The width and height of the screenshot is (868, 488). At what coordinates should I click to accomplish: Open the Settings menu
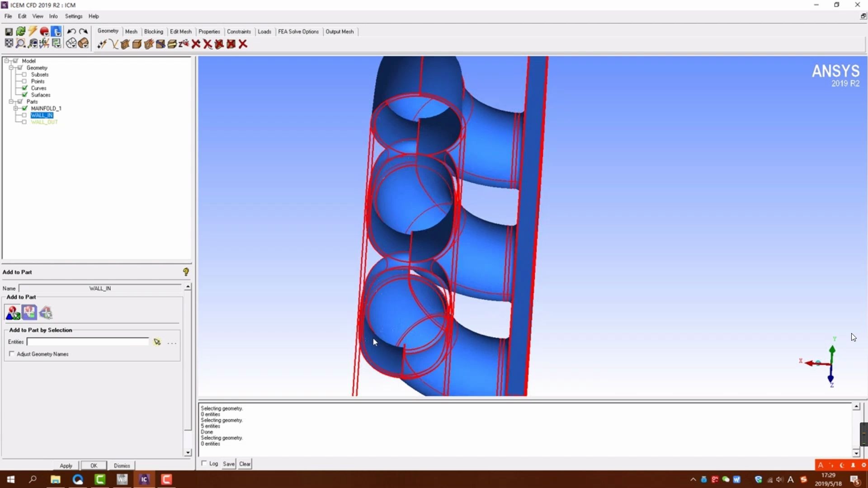click(x=73, y=16)
